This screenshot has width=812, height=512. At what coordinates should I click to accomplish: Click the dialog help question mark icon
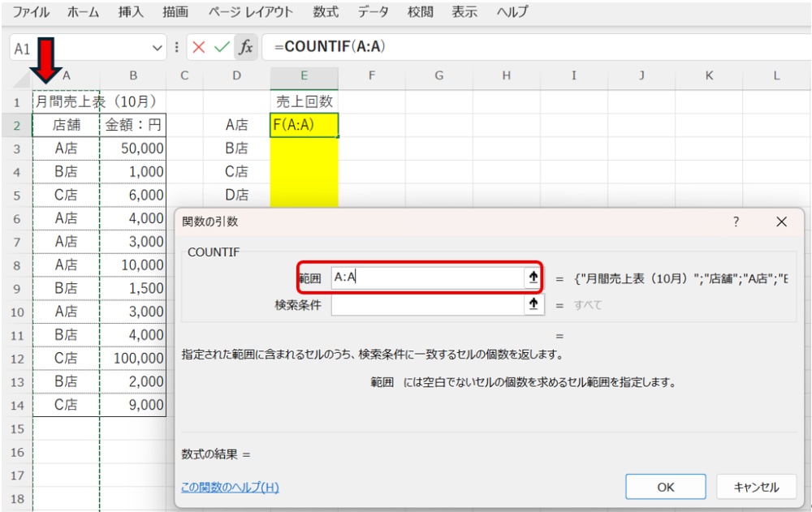coord(736,222)
